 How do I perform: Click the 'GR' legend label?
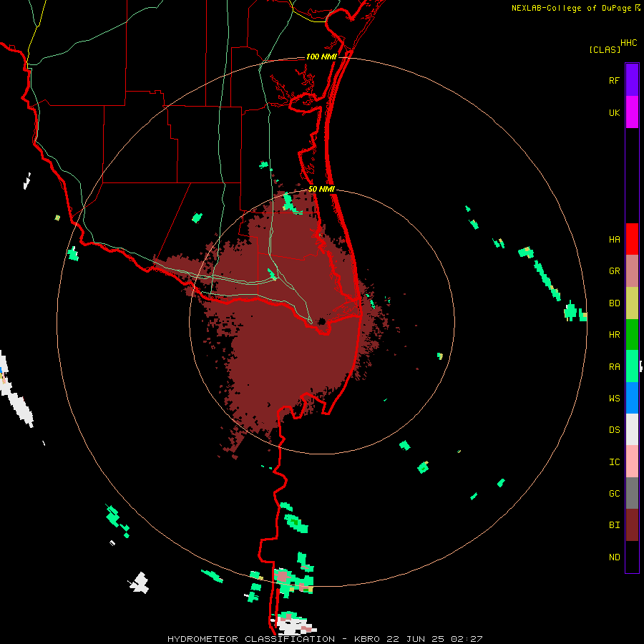(614, 270)
